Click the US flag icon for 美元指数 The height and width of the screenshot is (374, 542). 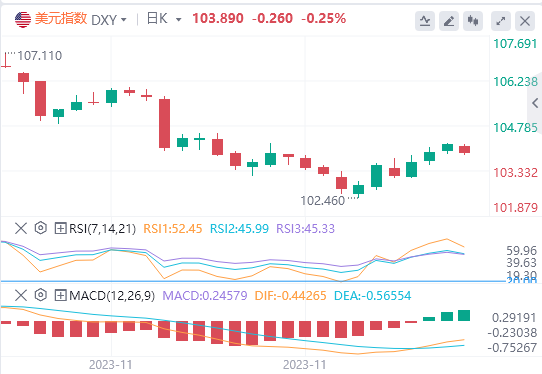click(x=23, y=19)
